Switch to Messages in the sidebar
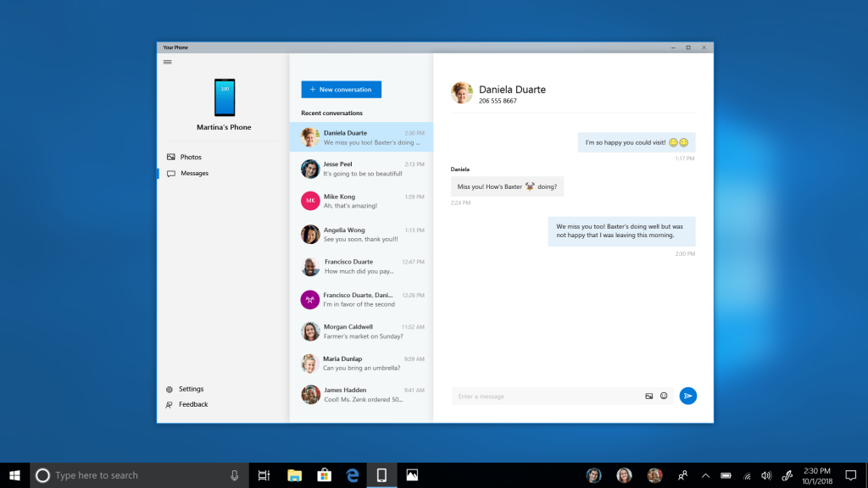This screenshot has width=868, height=488. (x=192, y=173)
